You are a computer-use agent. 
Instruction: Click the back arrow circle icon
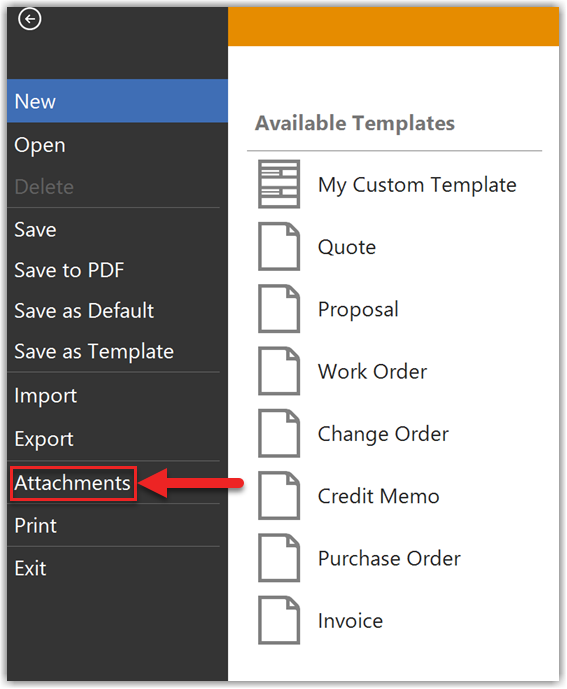point(30,19)
